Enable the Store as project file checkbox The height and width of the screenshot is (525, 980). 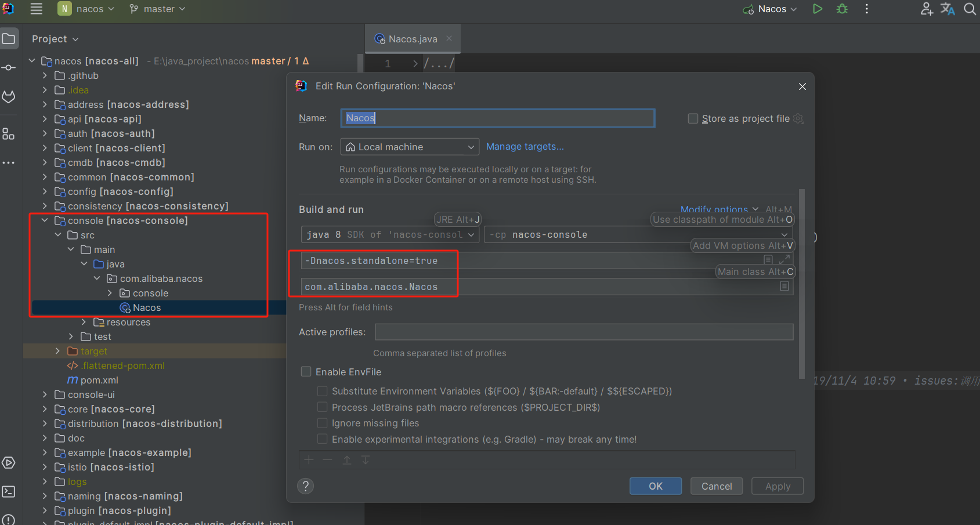coord(693,118)
